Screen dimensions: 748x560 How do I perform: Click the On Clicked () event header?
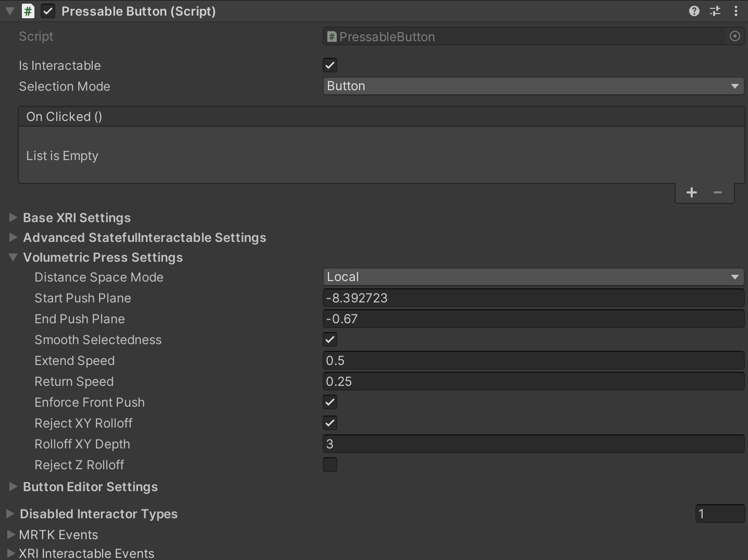tap(381, 116)
